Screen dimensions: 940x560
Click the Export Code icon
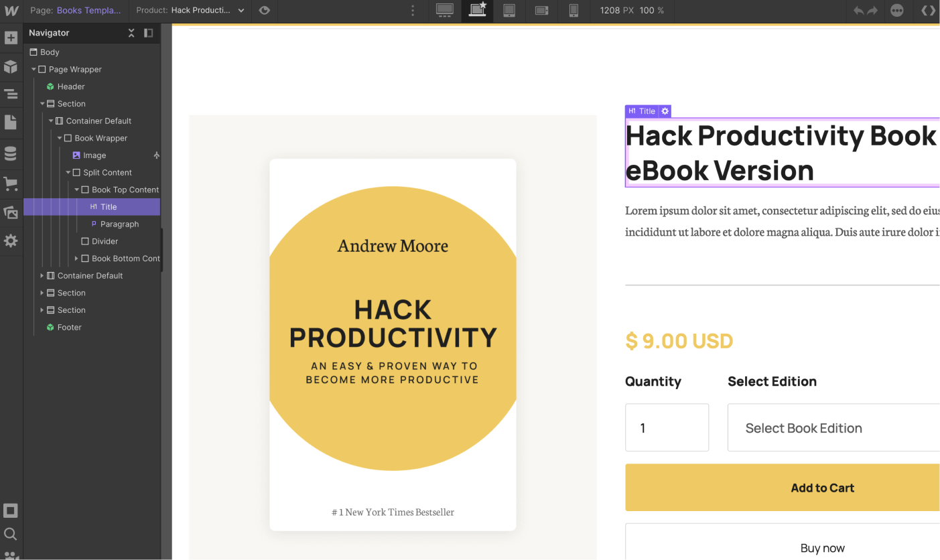(x=929, y=11)
